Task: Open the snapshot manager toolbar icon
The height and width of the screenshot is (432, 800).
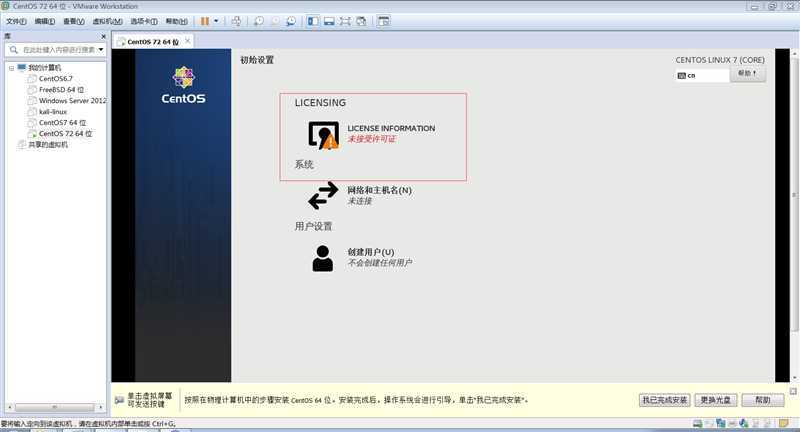Action: tap(291, 21)
